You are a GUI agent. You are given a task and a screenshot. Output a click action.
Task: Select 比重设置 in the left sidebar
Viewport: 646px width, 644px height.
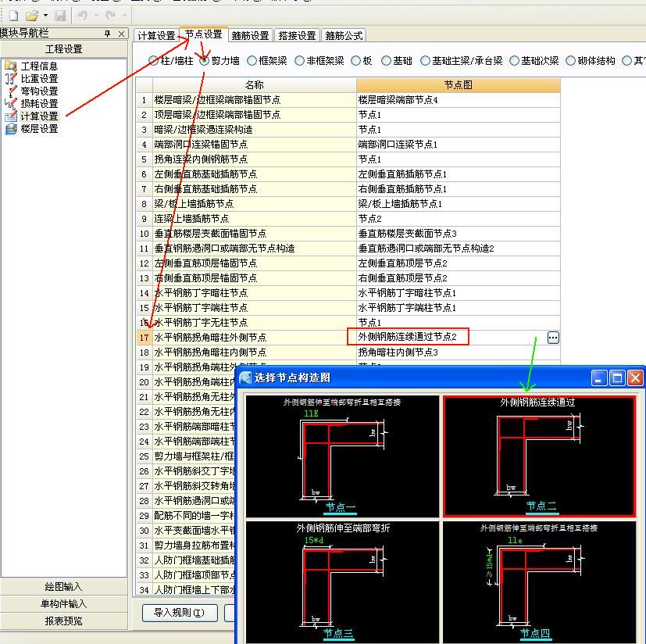pyautogui.click(x=38, y=79)
